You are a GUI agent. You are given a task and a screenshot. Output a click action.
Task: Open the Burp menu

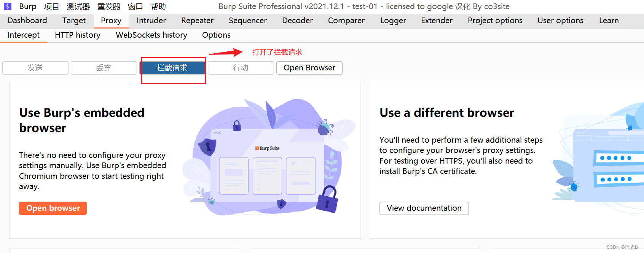pos(28,6)
